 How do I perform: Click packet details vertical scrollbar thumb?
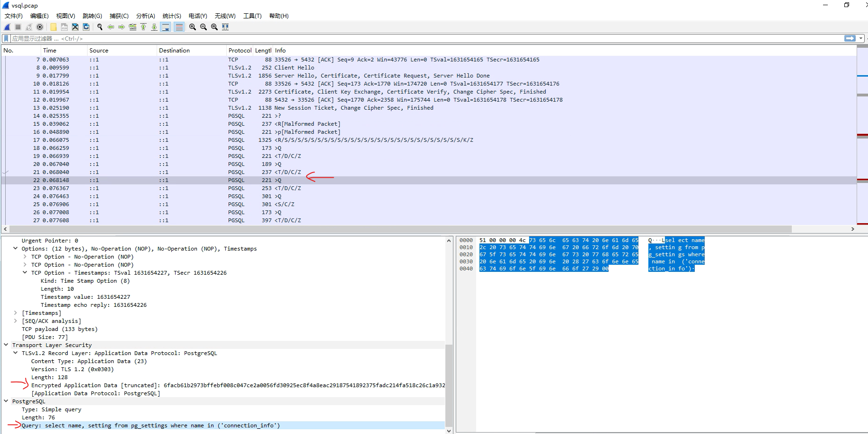(449, 385)
